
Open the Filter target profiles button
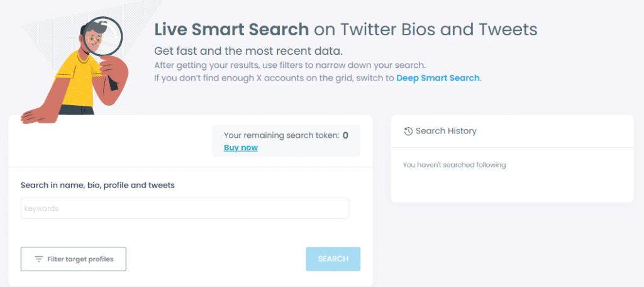(x=74, y=259)
